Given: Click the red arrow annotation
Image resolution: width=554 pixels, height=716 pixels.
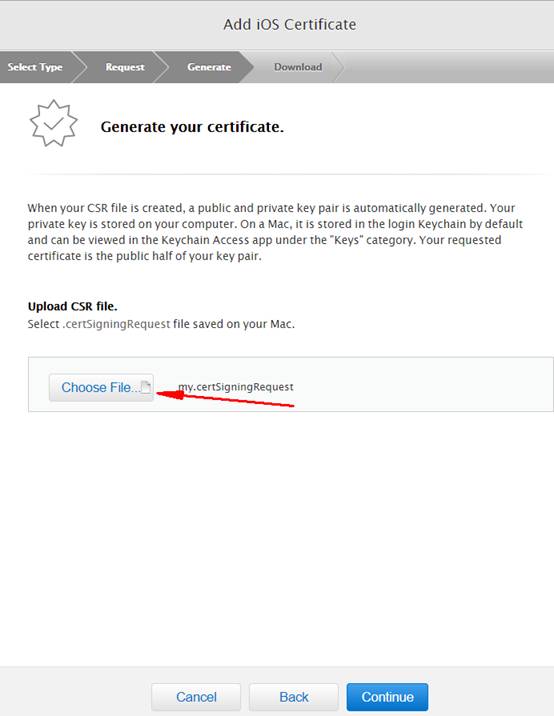Looking at the screenshot, I should 225,399.
